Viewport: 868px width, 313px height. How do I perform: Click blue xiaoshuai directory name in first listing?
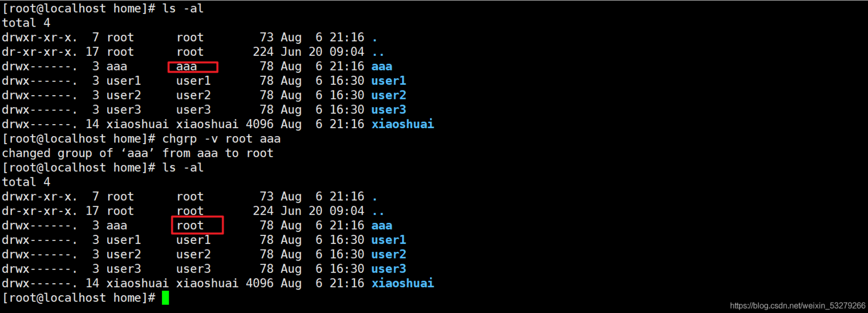(403, 124)
